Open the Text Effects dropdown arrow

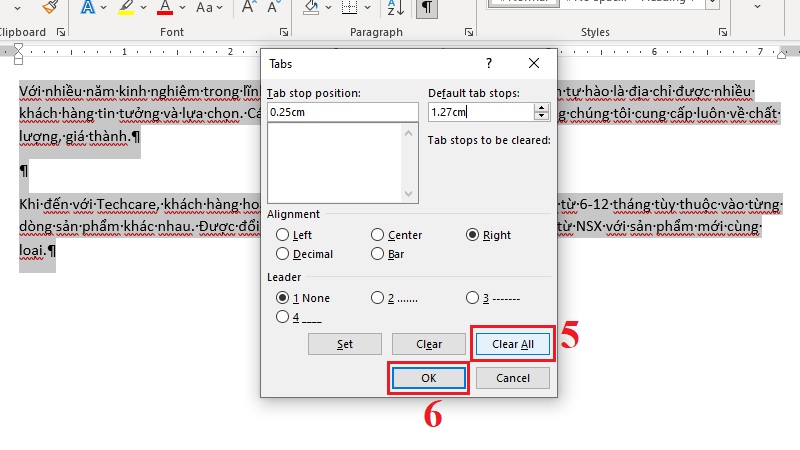click(x=104, y=8)
